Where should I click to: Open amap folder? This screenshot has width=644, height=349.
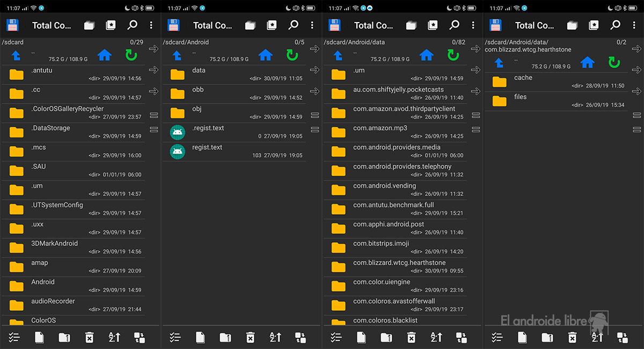(x=73, y=267)
